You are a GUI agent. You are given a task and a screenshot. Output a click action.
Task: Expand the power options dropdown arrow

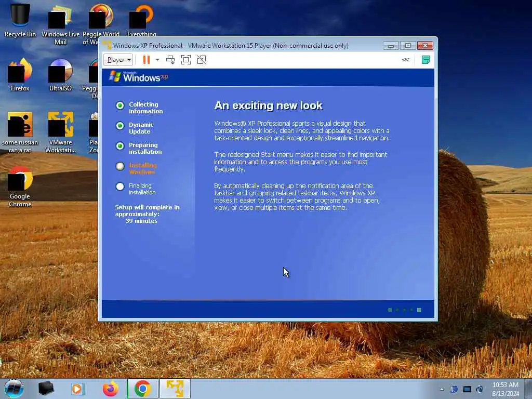(157, 60)
